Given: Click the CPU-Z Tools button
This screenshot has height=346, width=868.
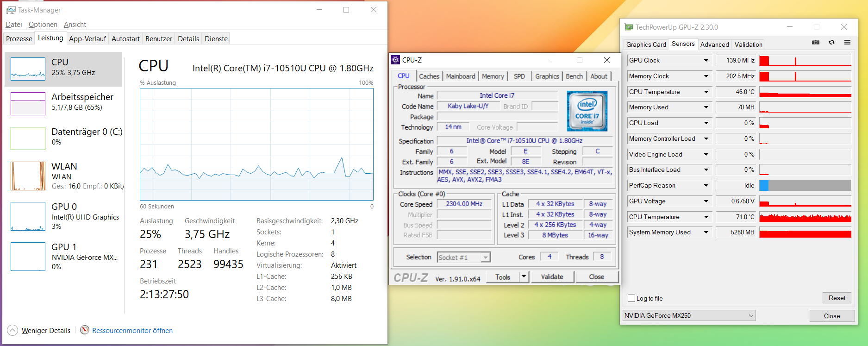Looking at the screenshot, I should click(x=503, y=277).
